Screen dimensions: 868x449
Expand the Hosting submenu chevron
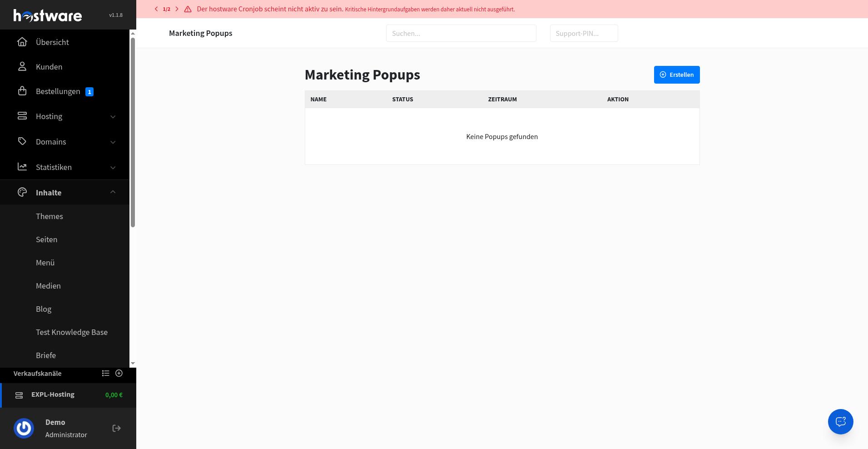coord(113,117)
